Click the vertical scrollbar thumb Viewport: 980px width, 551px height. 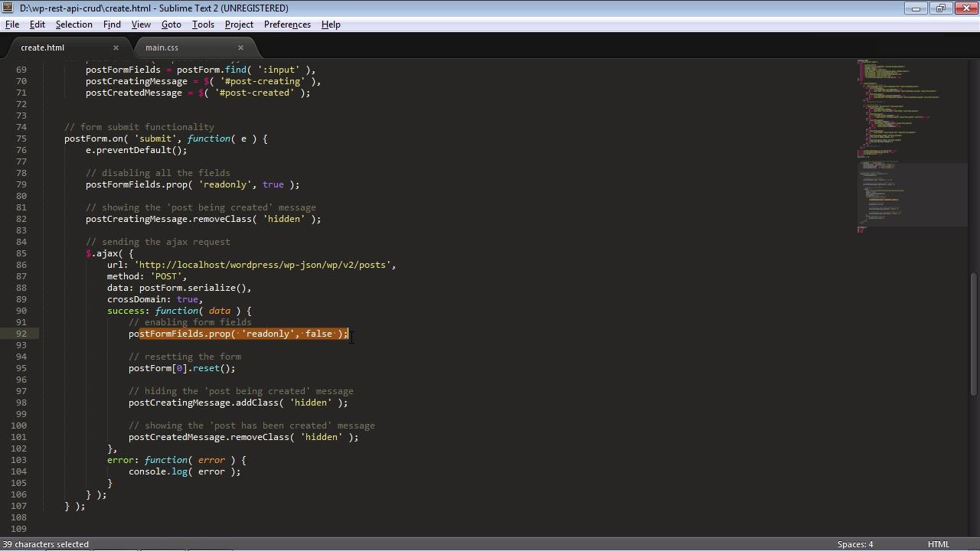pyautogui.click(x=974, y=333)
